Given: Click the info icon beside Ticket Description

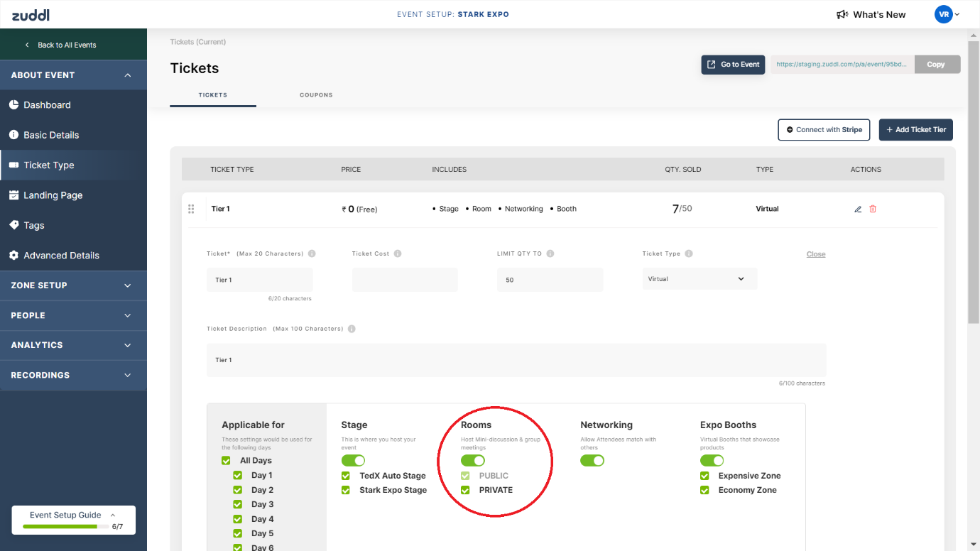Looking at the screenshot, I should 352,329.
